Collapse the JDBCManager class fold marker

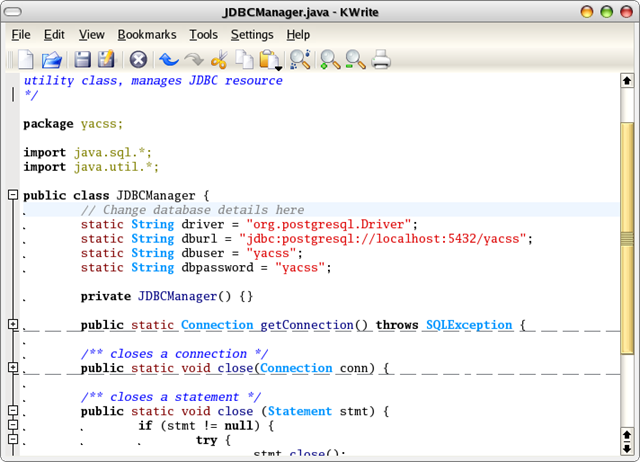point(13,196)
